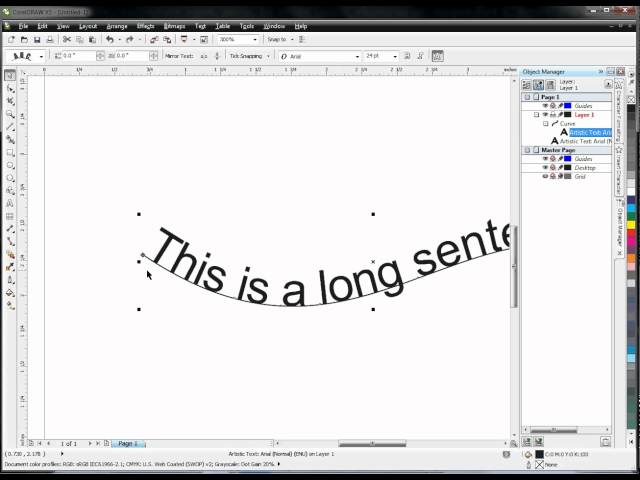Select the Crop tool
Screen dimensions: 640x480
[x=10, y=101]
